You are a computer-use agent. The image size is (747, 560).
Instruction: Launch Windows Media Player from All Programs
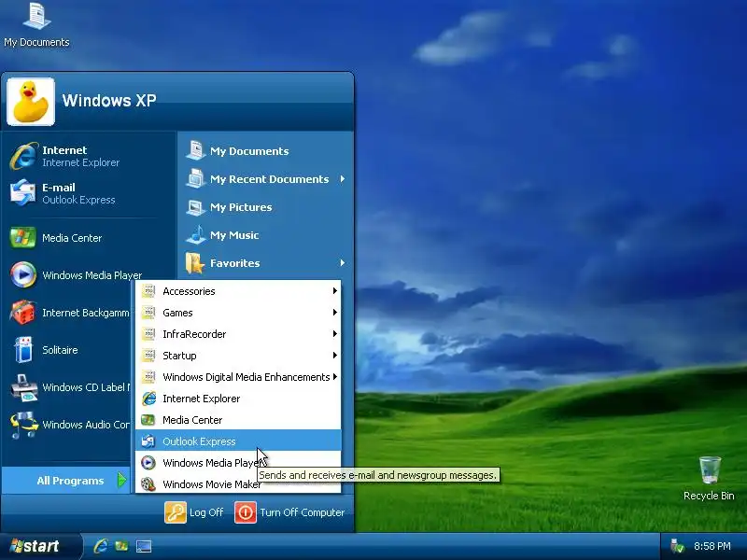coord(238,462)
